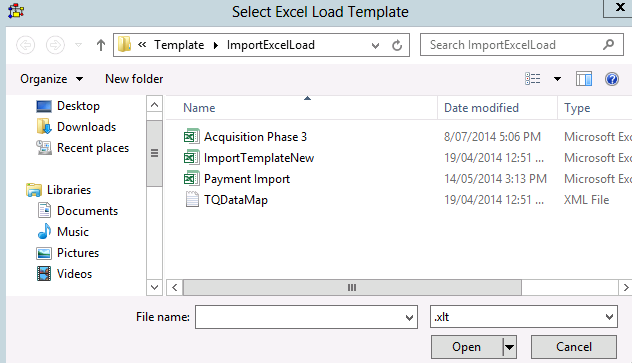Select the Acquisition Phase 3 file
Viewport: 632px width, 363px height.
255,137
